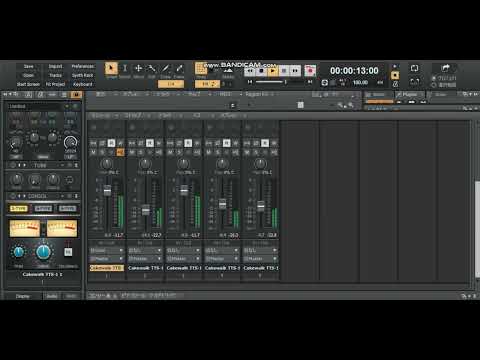The height and width of the screenshot is (360, 480).
Task: Click the tempo value 100.00
Action: 360,82
